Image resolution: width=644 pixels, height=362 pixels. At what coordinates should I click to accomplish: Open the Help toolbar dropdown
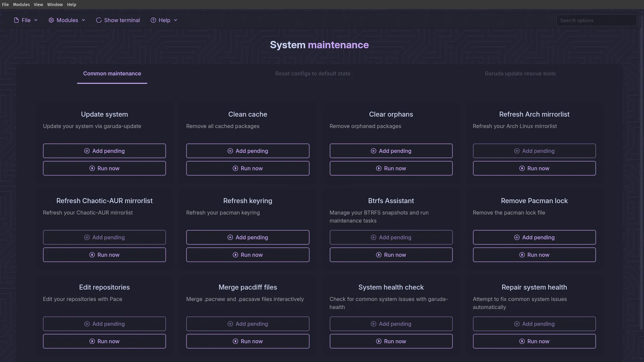pos(164,20)
